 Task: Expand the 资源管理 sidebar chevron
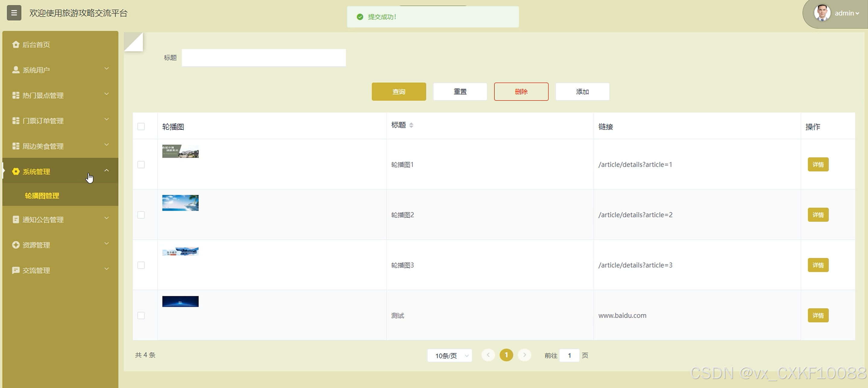(x=107, y=243)
